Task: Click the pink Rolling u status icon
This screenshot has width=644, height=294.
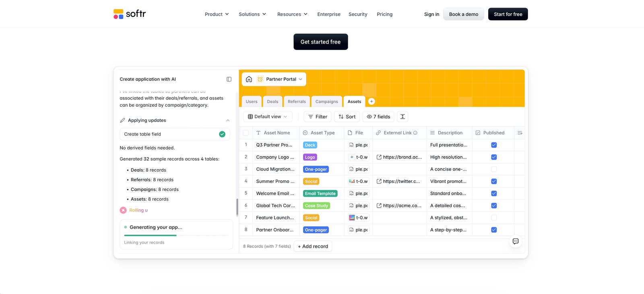Action: pyautogui.click(x=123, y=210)
